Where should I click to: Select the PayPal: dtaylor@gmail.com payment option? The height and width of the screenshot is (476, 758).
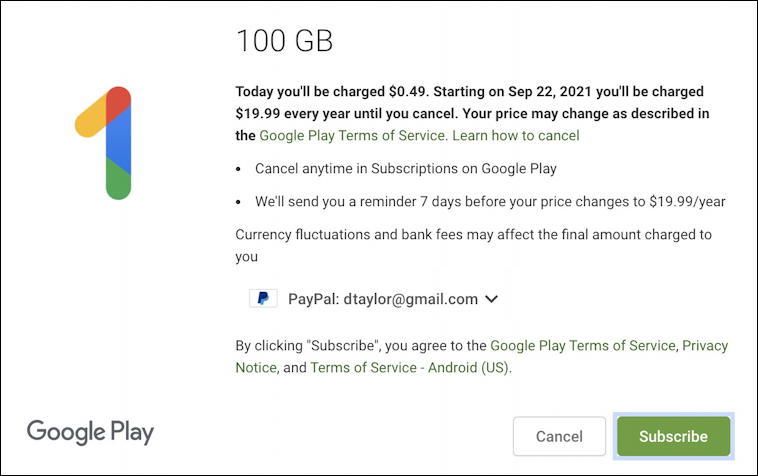373,299
